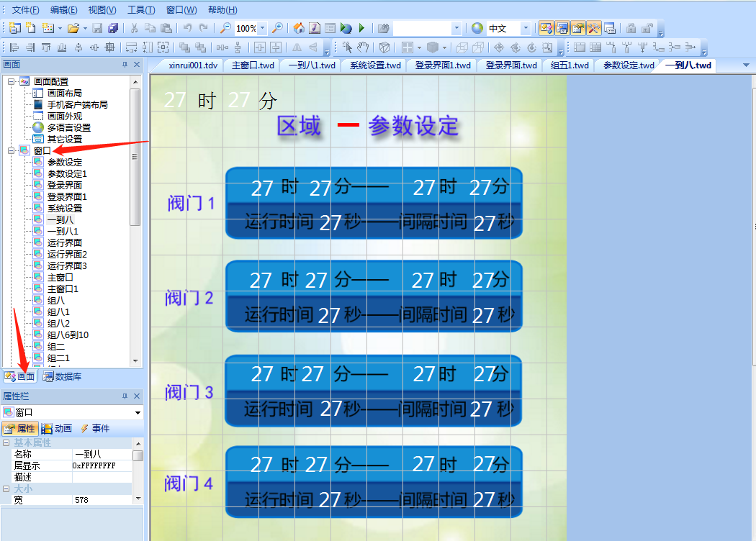Viewport: 756px width, 541px height.
Task: Click the globe language icon
Action: point(477,29)
